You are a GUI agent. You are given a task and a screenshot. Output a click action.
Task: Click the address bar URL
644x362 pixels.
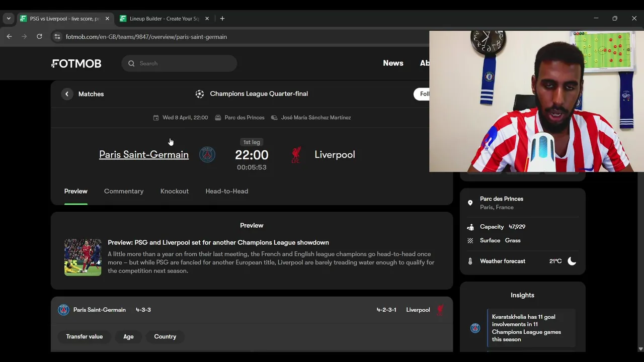[146, 37]
